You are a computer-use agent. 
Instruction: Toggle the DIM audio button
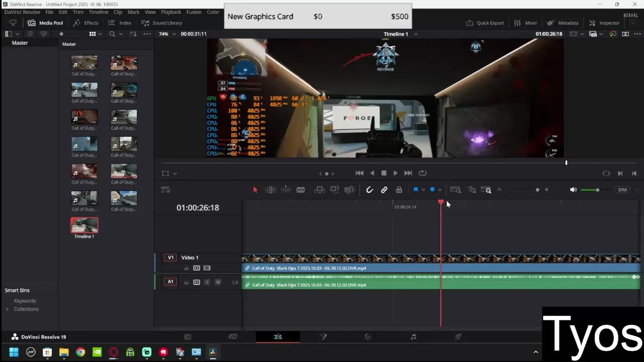[622, 190]
